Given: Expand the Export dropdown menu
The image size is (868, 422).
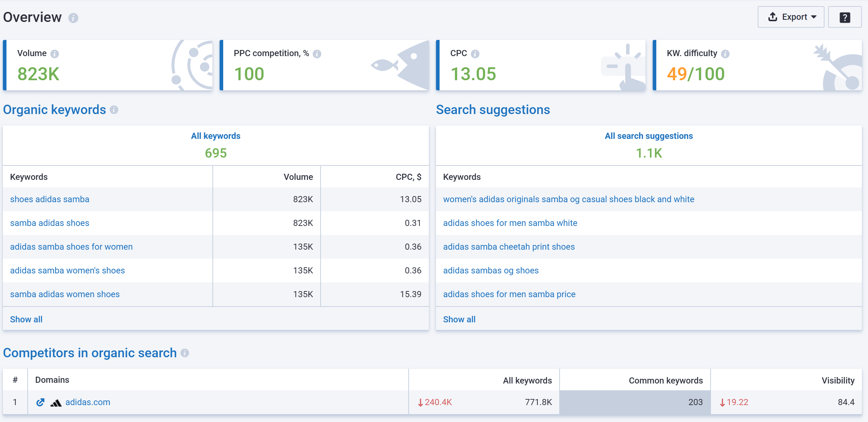Looking at the screenshot, I should (x=813, y=17).
